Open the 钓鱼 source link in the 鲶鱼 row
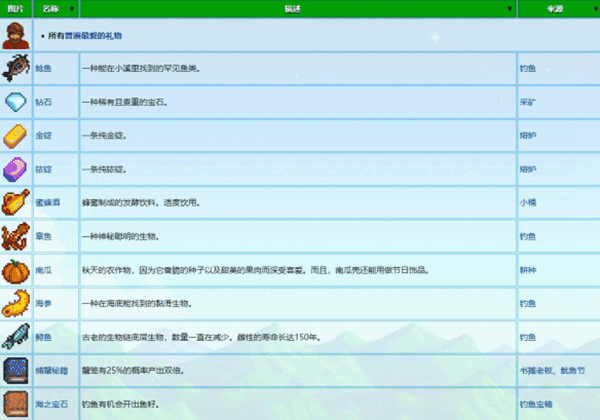Screen dimensions: 600x420 528,68
